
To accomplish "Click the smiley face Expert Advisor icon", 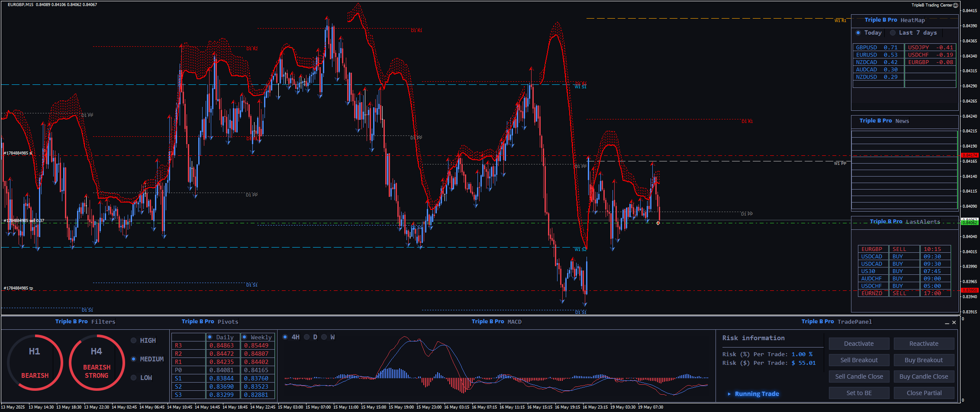I will [956, 5].
